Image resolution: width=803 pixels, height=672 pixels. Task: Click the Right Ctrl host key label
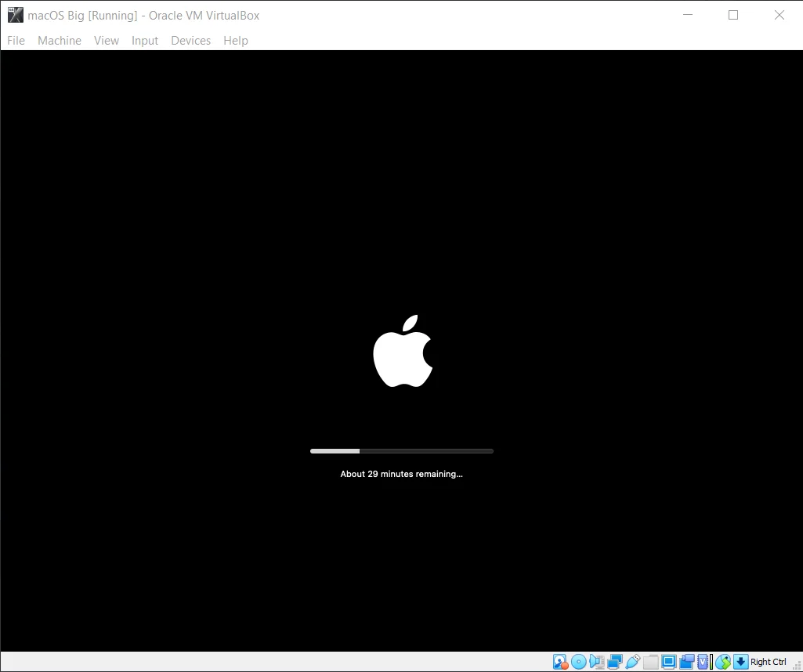769,662
